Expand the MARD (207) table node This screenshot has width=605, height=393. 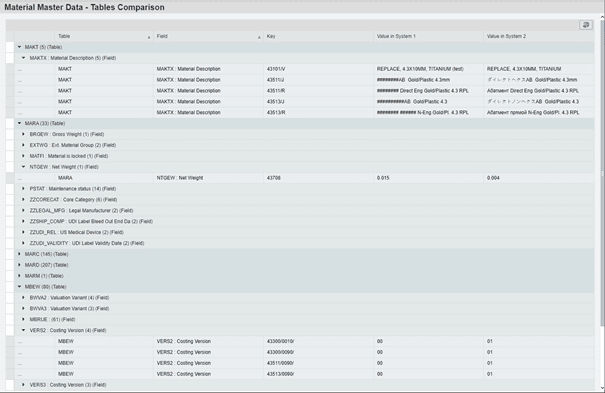[19, 265]
